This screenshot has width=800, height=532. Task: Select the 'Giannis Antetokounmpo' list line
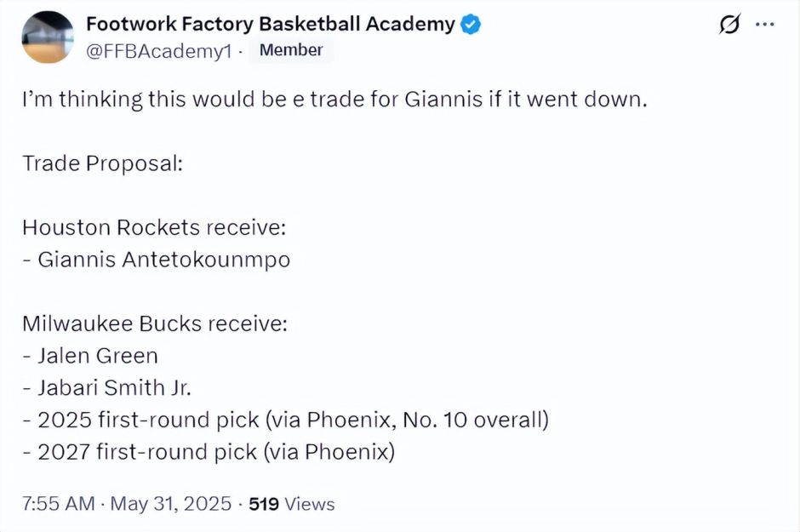point(157,260)
